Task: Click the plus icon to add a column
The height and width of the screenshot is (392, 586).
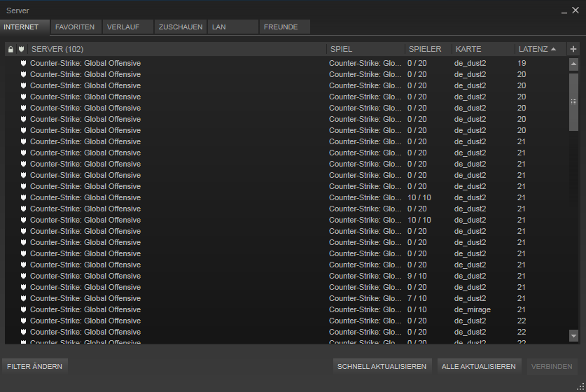Action: (x=573, y=49)
